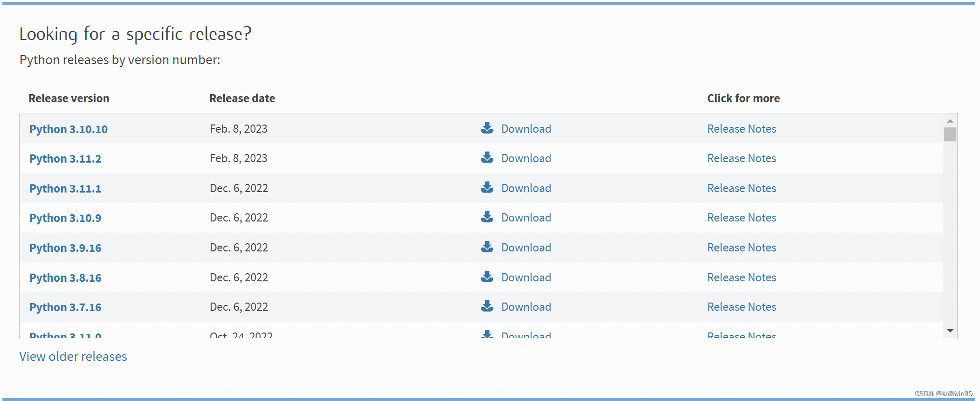View Release Notes for Python 3.10.10
This screenshot has height=401, width=980.
click(x=742, y=129)
